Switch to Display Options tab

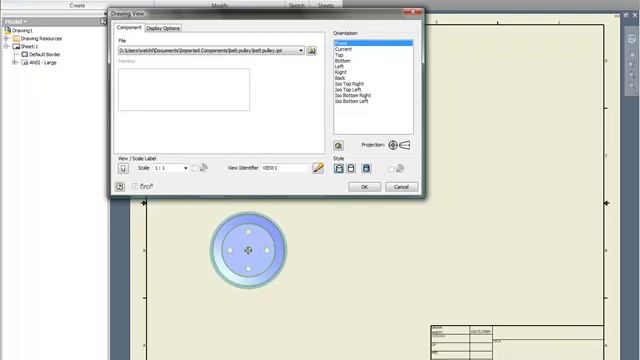click(x=163, y=28)
